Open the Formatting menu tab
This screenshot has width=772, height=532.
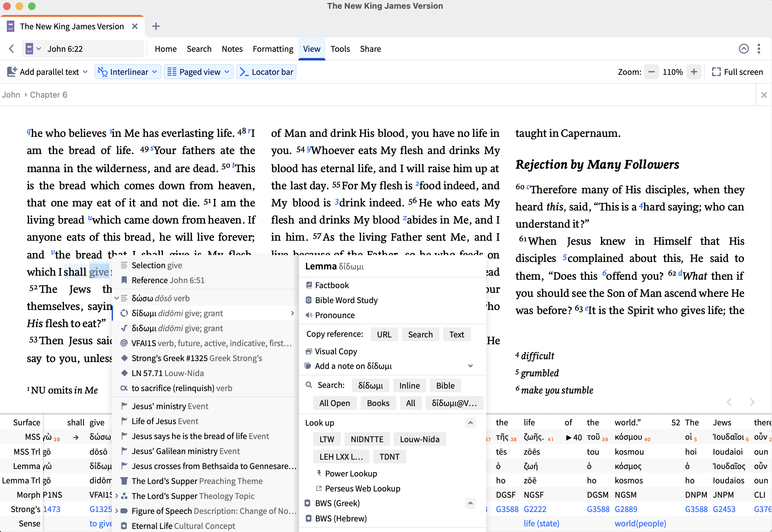click(273, 49)
